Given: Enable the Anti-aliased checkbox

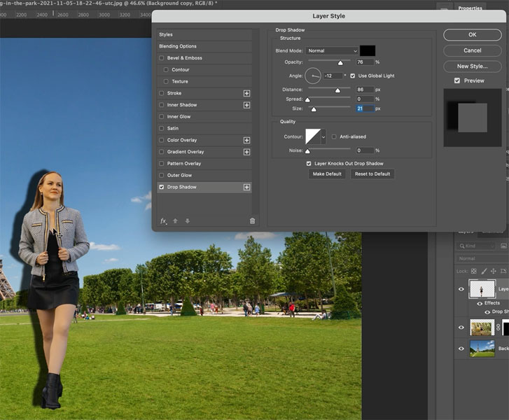Looking at the screenshot, I should [x=335, y=136].
